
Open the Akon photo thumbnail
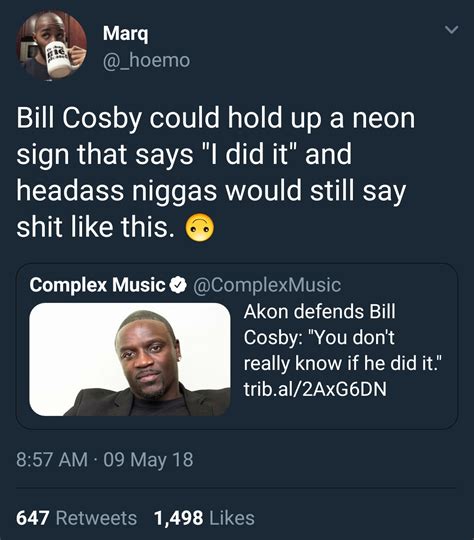click(130, 359)
